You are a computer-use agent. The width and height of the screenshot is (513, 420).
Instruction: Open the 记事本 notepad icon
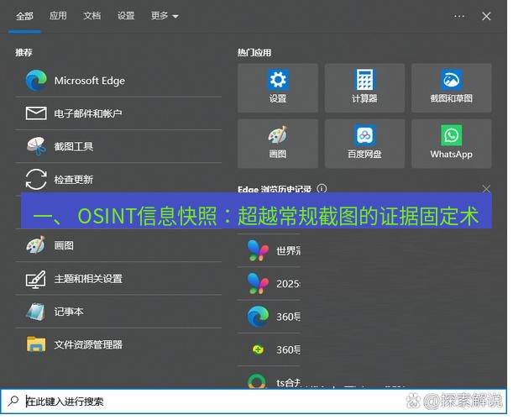[35, 312]
